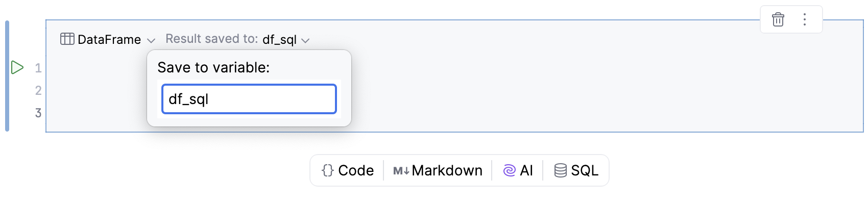Viewport: 868px width, 204px height.
Task: Click line number 3 in the gutter
Action: pos(38,113)
